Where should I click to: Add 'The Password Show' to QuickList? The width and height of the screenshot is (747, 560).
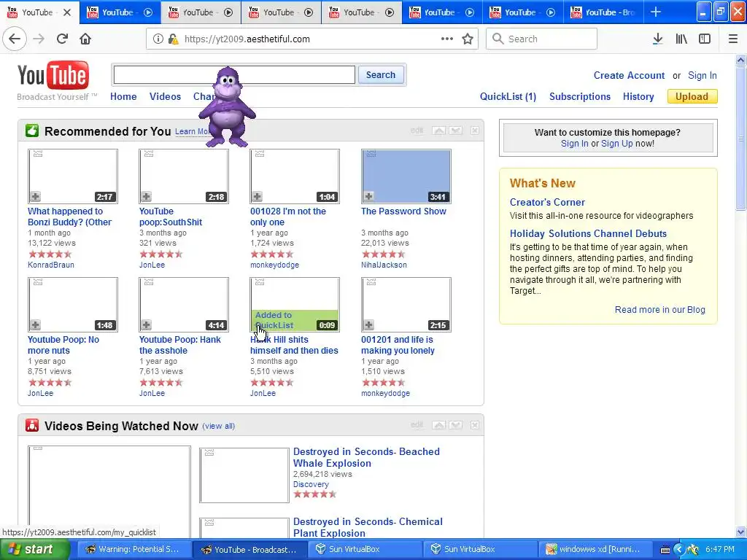(x=368, y=196)
